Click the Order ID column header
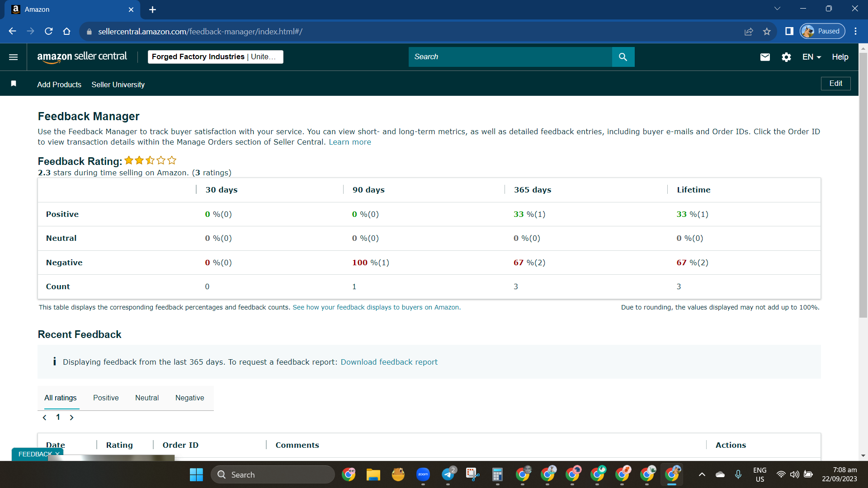 click(180, 445)
